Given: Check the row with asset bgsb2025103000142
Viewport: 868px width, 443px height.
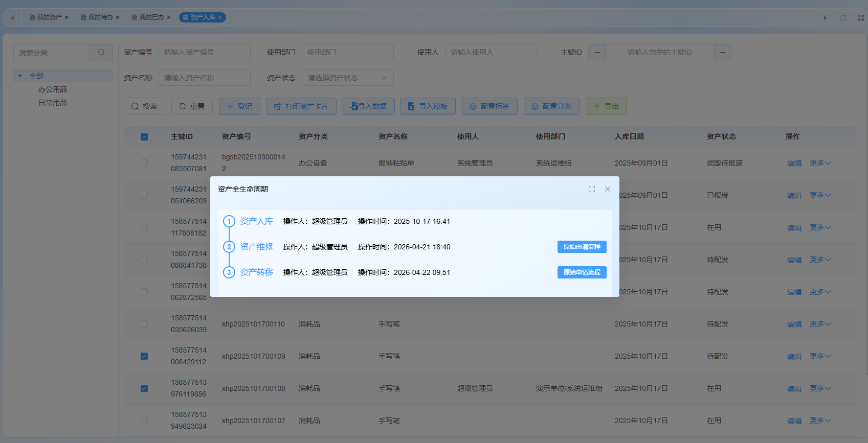Looking at the screenshot, I should point(144,163).
